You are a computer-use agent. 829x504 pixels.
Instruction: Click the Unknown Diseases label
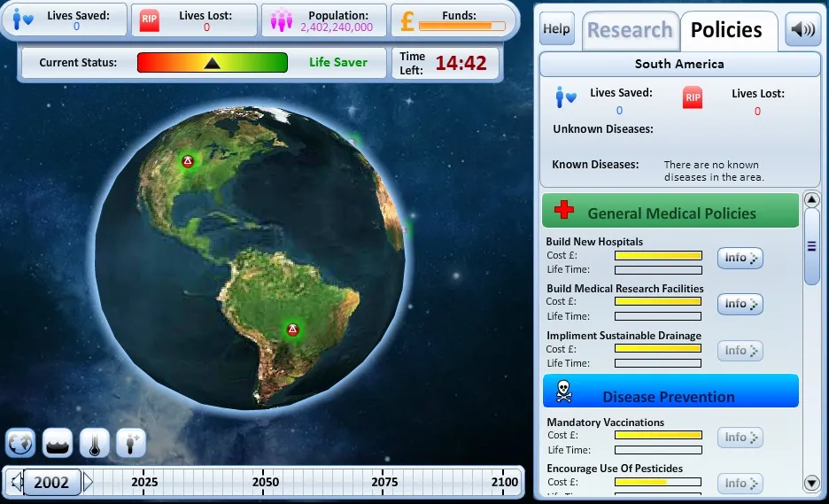click(x=603, y=129)
